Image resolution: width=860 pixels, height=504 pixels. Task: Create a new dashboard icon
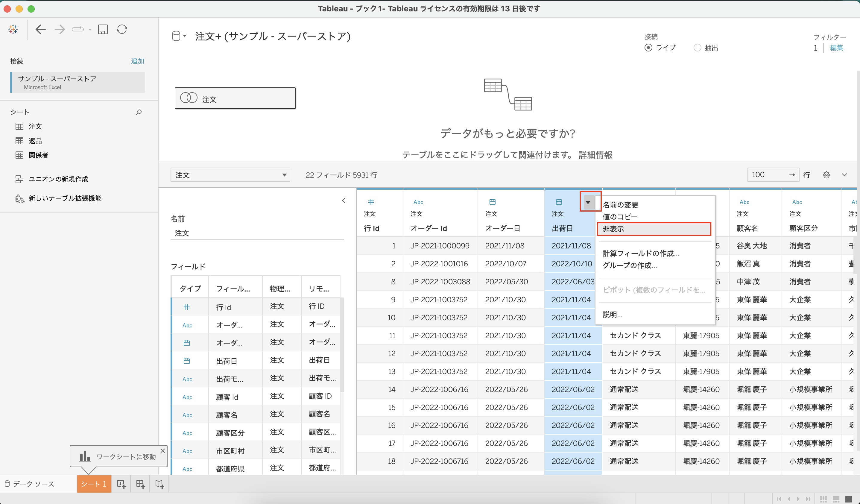point(140,484)
